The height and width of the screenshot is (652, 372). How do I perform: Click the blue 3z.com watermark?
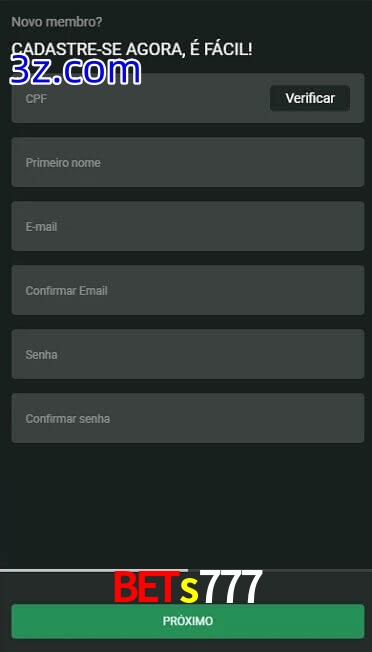pyautogui.click(x=75, y=71)
